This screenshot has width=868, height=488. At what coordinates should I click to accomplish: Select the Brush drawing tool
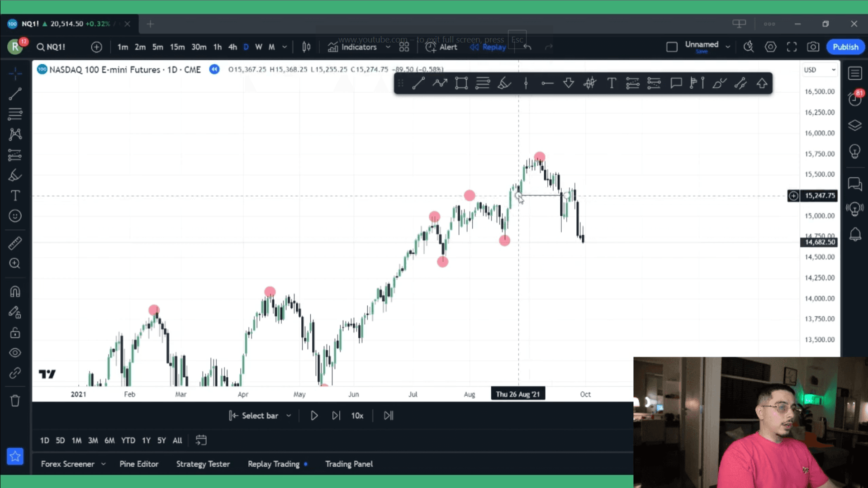click(15, 175)
